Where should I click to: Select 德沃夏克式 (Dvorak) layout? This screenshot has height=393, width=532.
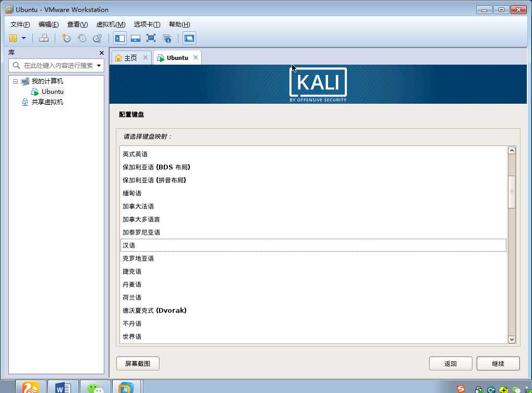click(x=313, y=311)
